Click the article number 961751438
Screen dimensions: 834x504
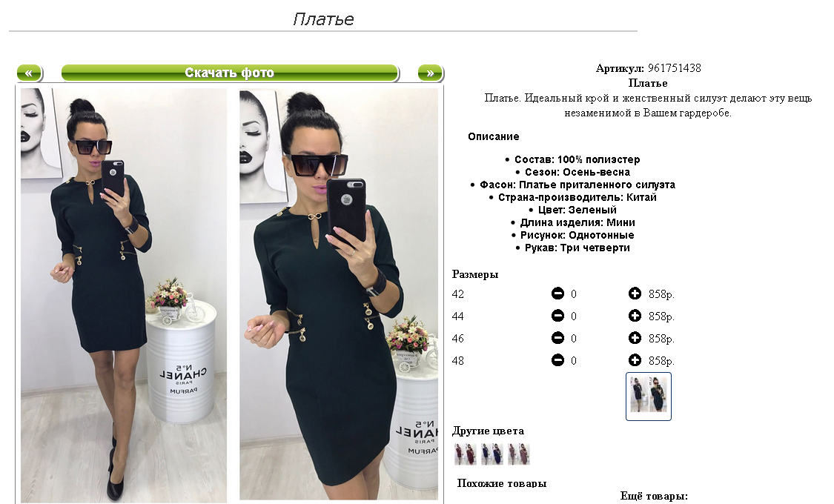coord(675,68)
